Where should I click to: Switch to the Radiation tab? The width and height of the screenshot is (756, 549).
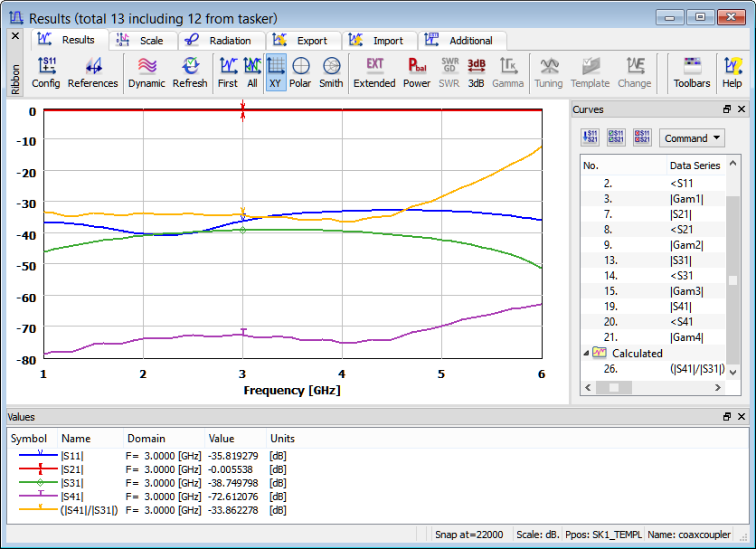tap(220, 41)
